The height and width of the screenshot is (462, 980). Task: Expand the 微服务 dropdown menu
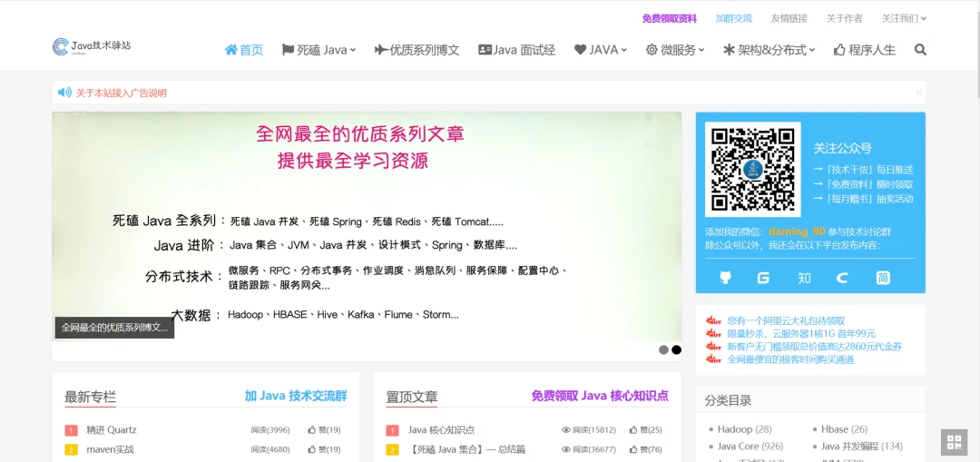[675, 50]
